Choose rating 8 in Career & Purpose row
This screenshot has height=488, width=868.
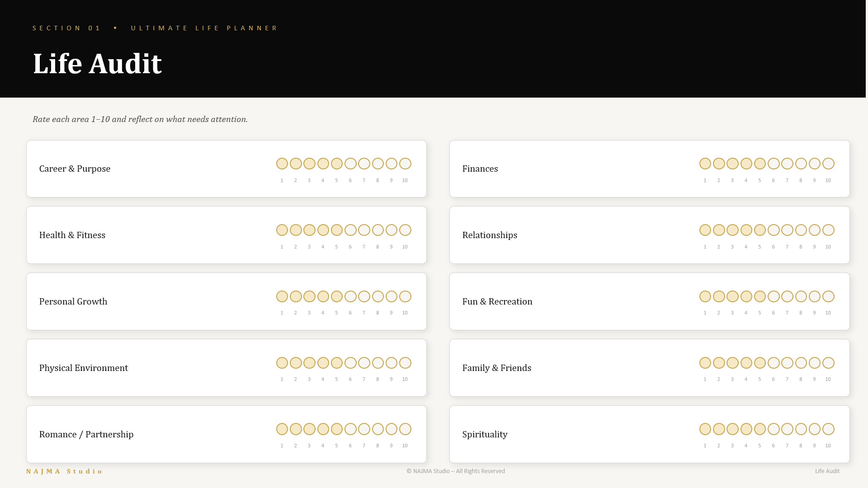pos(378,164)
